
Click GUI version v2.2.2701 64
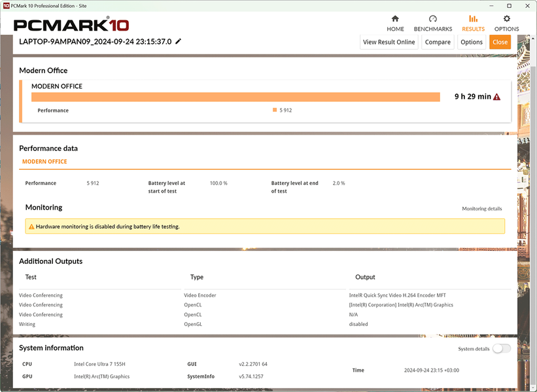253,364
